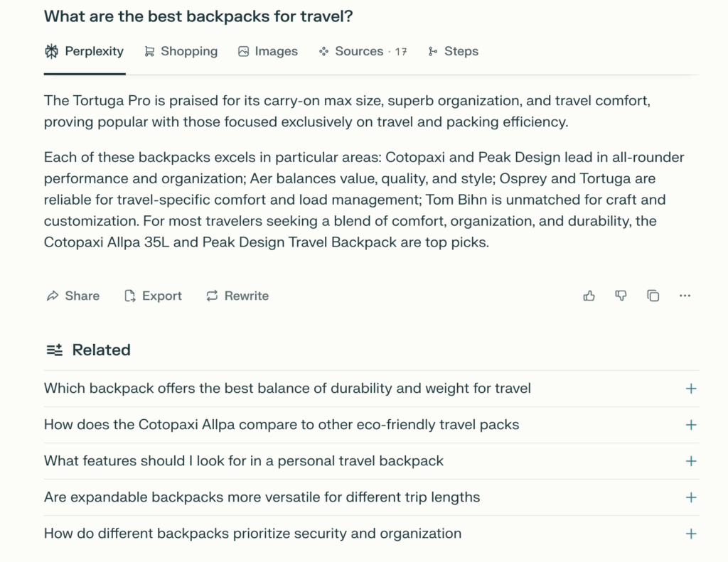728x562 pixels.
Task: Switch to the Shopping tab
Action: 181,51
